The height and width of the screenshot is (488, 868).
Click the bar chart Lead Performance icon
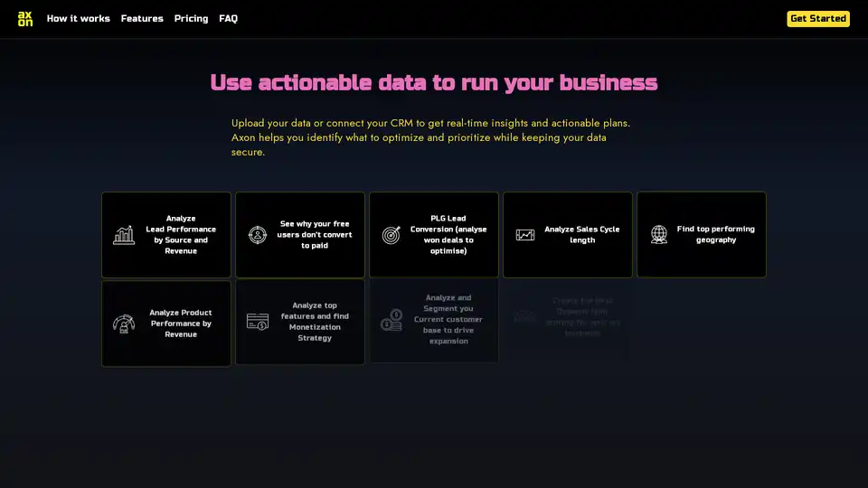tap(124, 235)
